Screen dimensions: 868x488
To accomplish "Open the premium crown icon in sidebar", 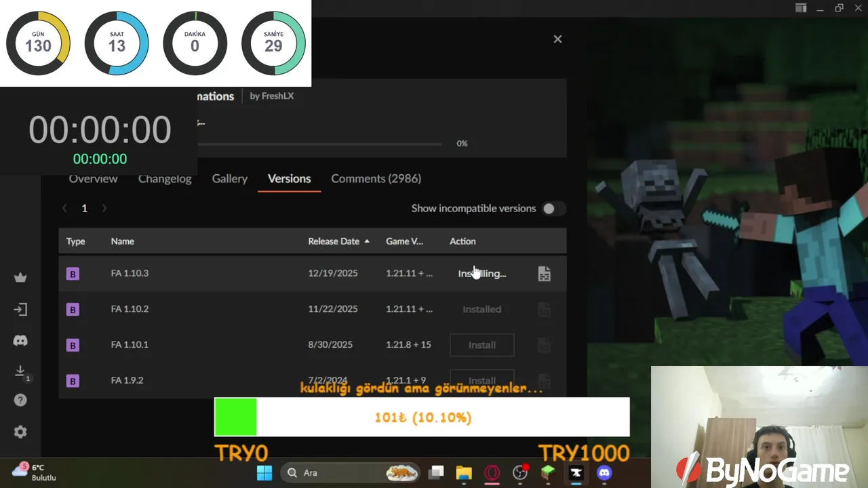I will [20, 277].
